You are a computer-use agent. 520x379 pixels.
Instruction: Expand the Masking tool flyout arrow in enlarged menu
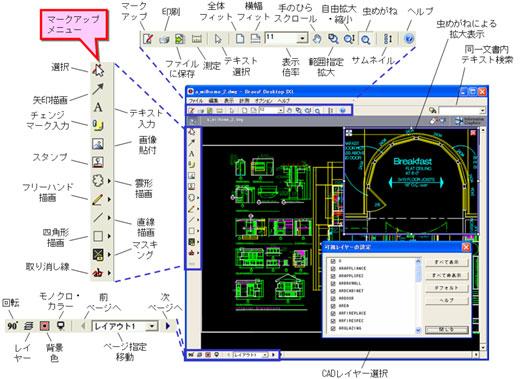[109, 255]
